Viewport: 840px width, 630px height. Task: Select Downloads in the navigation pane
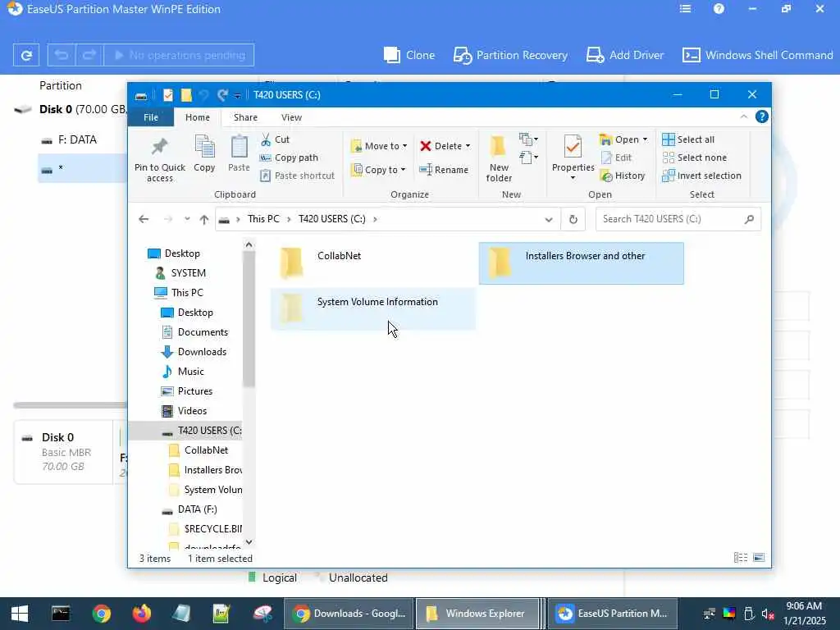[x=202, y=352]
